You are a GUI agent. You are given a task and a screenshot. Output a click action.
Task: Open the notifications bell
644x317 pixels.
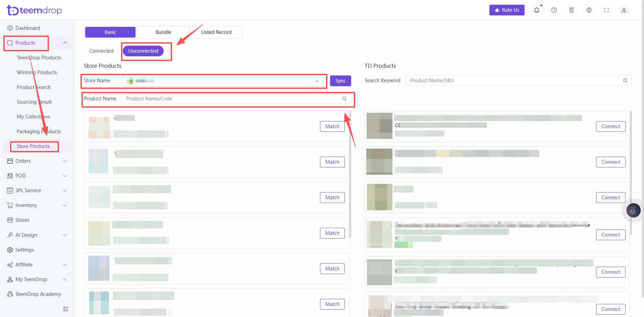[x=537, y=10]
